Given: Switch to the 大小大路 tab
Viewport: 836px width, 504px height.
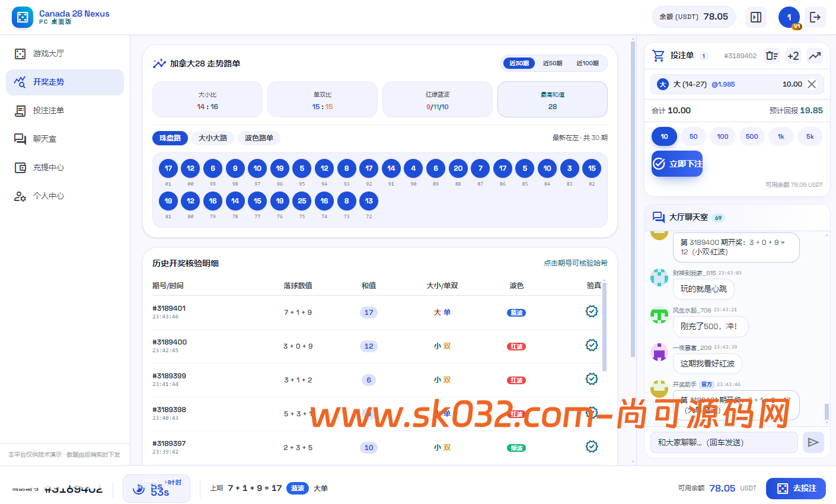Looking at the screenshot, I should pos(213,138).
